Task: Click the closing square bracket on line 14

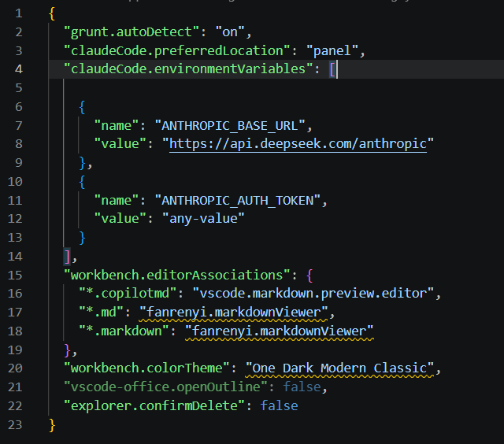Action: click(67, 257)
